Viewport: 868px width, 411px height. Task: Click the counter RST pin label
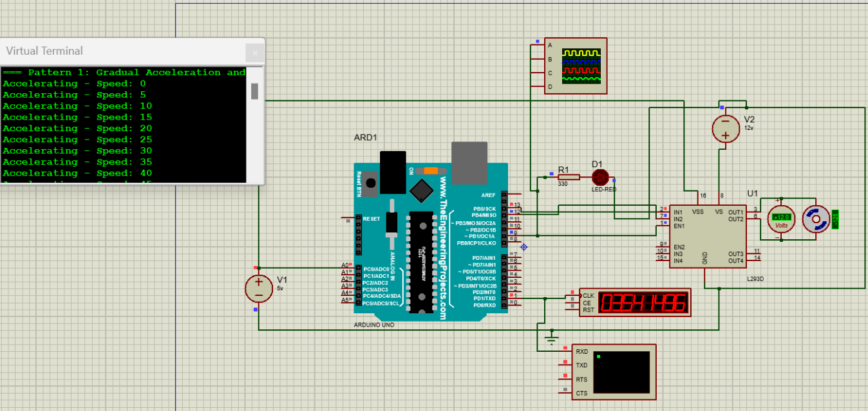589,310
